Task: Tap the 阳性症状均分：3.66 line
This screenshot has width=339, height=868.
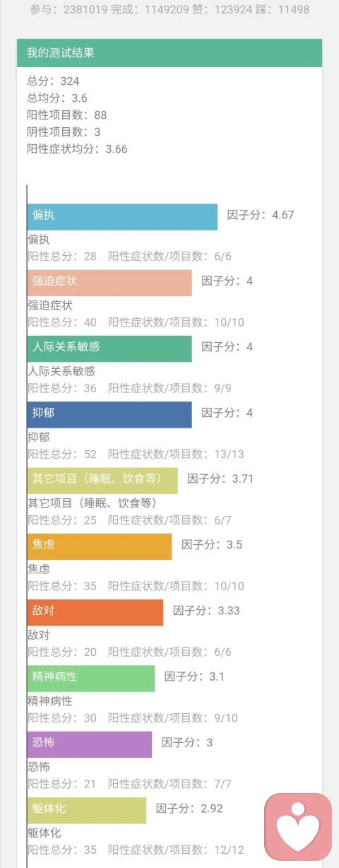Action: click(x=77, y=149)
